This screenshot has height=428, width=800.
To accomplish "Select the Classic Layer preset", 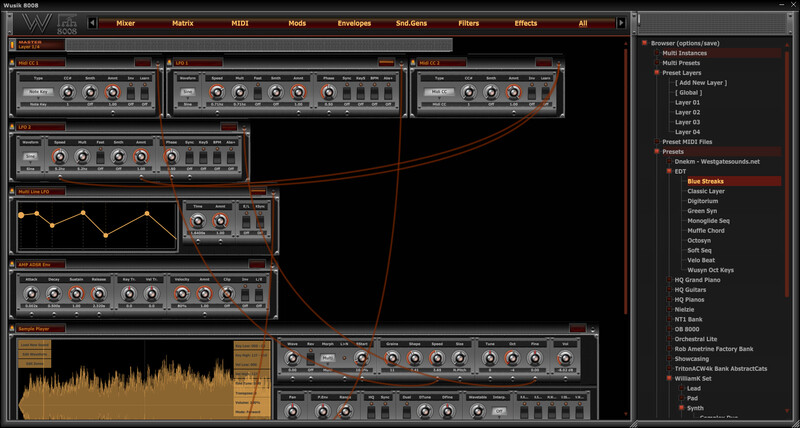I will (706, 191).
